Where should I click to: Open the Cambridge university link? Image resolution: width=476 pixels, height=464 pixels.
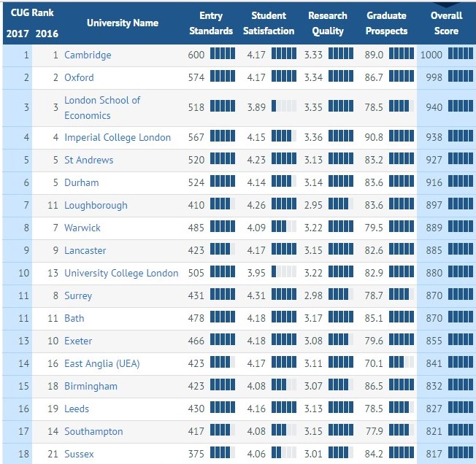pos(88,55)
